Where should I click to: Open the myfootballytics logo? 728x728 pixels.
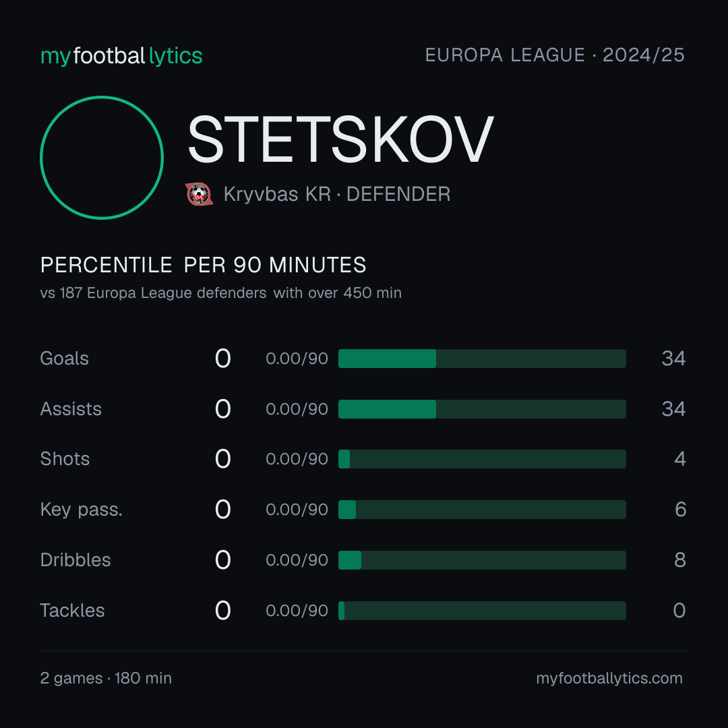(x=121, y=56)
